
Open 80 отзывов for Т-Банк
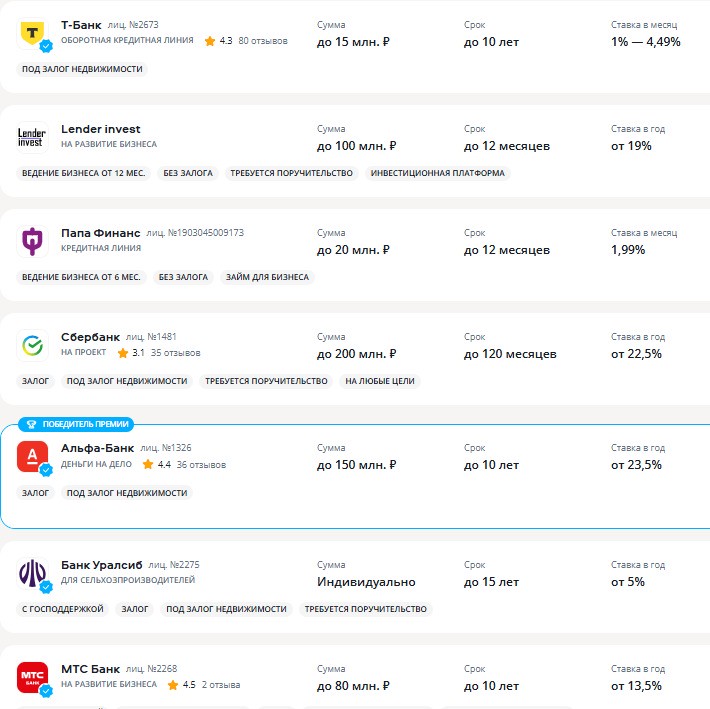(x=263, y=41)
